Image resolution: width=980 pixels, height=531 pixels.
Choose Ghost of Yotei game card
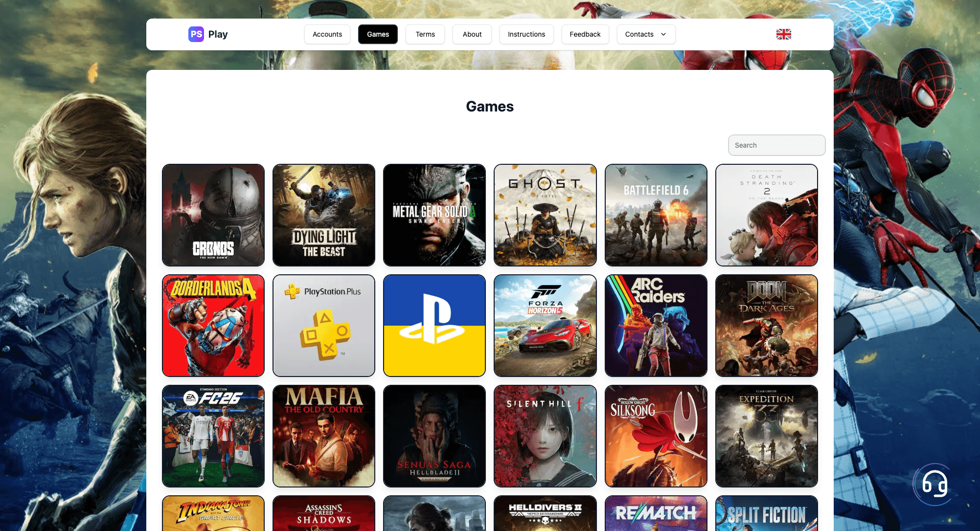pyautogui.click(x=545, y=215)
